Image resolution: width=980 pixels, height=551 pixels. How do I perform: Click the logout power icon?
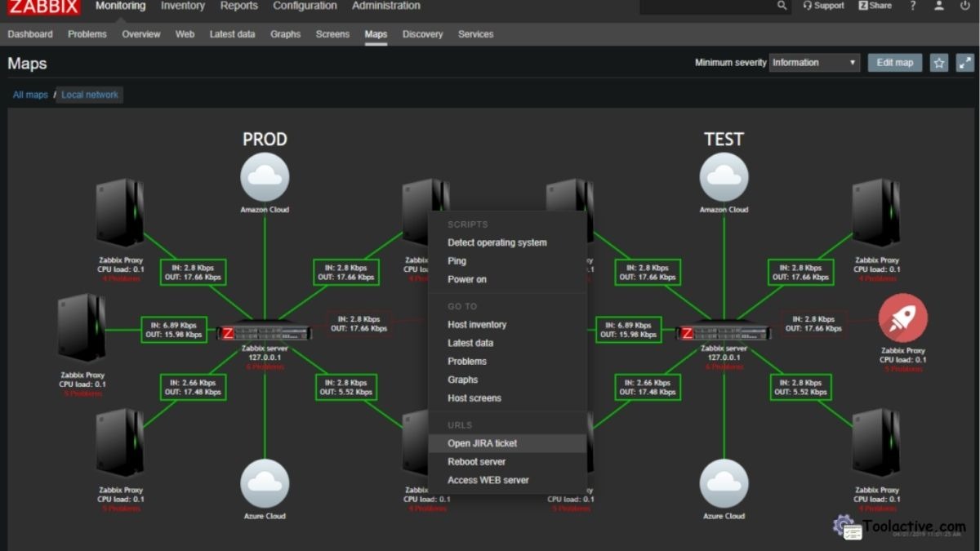(964, 7)
